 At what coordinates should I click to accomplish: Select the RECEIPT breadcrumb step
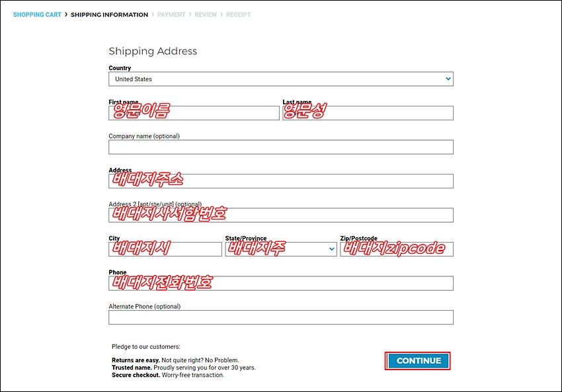point(238,15)
